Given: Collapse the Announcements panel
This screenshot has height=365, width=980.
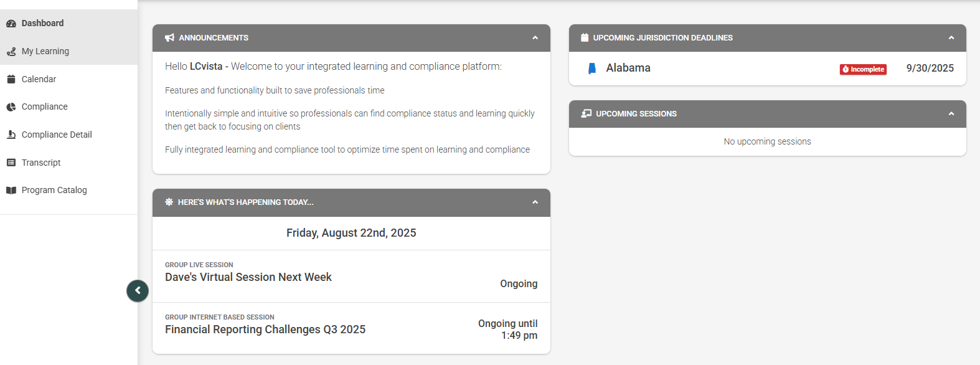Looking at the screenshot, I should [535, 38].
